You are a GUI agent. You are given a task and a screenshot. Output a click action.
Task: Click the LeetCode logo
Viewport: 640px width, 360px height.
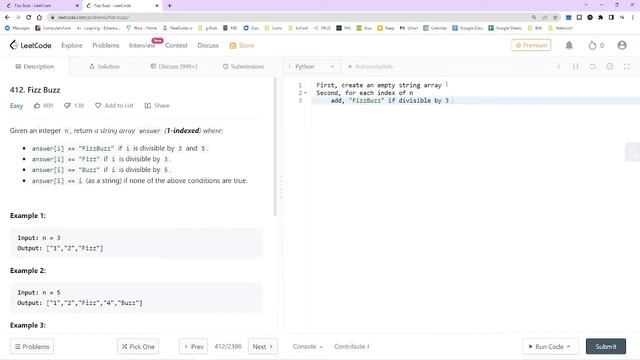tap(31, 45)
